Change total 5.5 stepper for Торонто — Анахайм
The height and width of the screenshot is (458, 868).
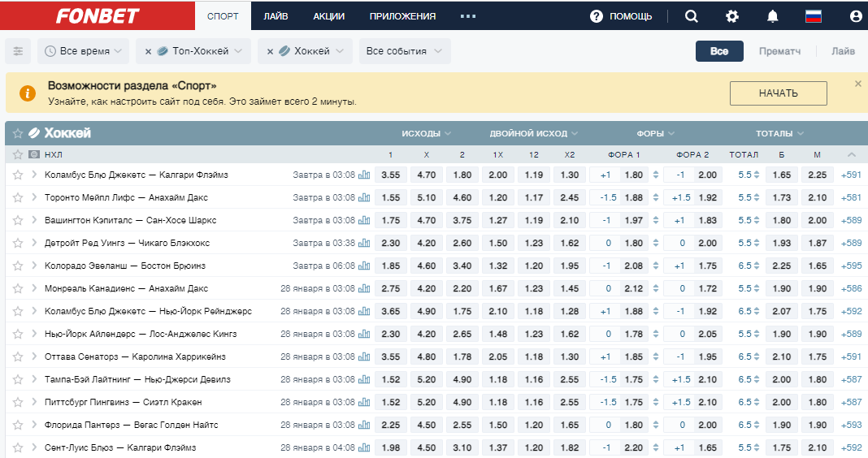[756, 197]
